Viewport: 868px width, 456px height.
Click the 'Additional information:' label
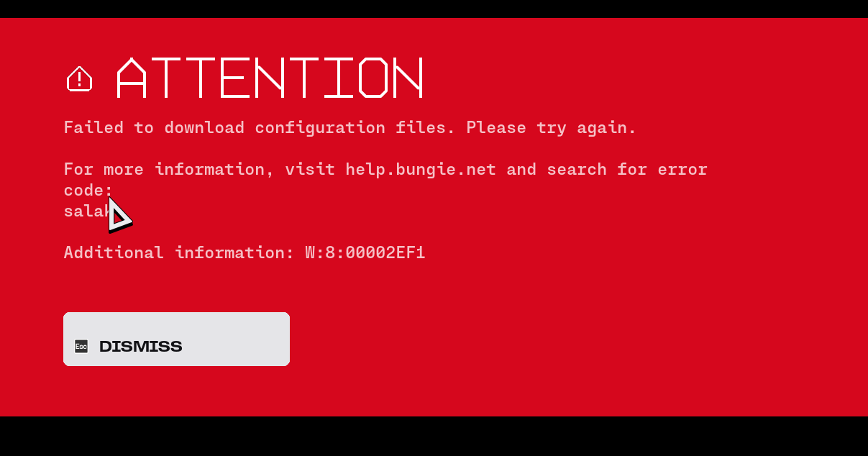click(179, 253)
